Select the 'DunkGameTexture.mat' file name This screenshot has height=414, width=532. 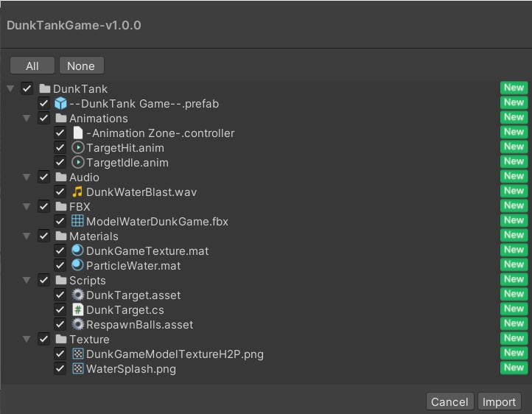(x=147, y=251)
